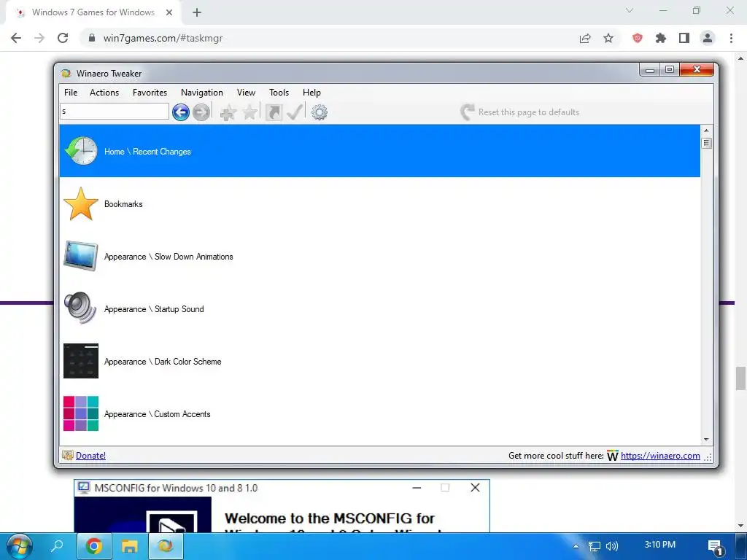
Task: Reload the page with Chrome's refresh button
Action: tap(63, 38)
